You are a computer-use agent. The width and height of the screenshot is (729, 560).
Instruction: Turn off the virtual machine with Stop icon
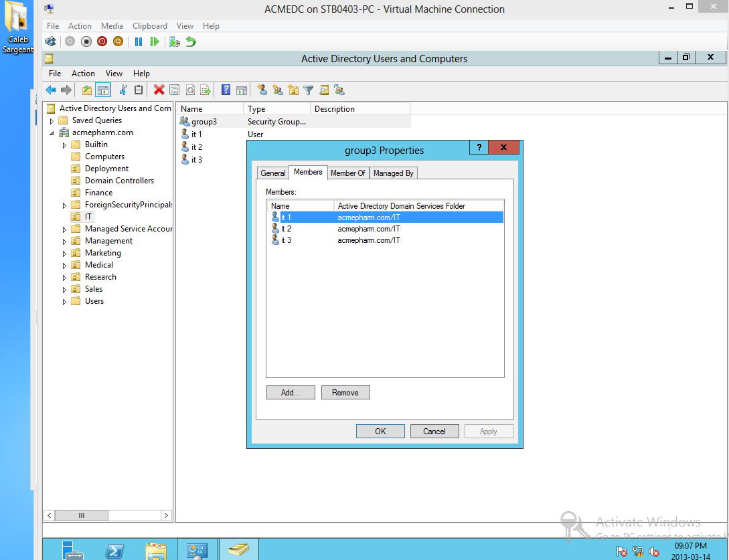coord(86,42)
